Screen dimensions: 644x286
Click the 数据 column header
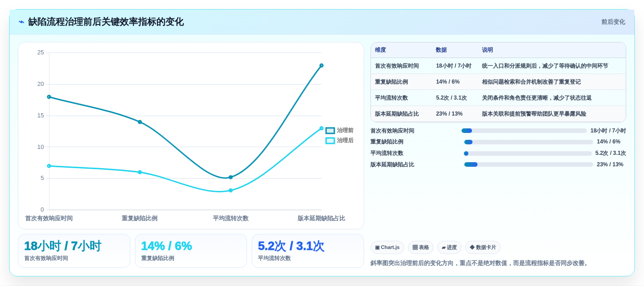(x=441, y=50)
